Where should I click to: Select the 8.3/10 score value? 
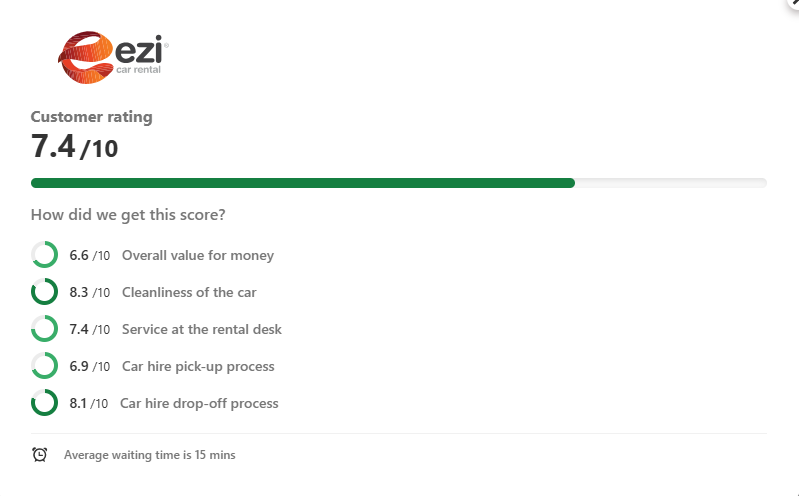90,292
